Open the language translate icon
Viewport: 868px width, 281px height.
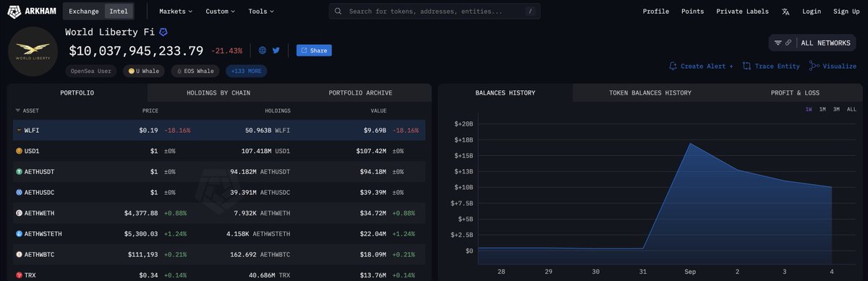point(786,12)
